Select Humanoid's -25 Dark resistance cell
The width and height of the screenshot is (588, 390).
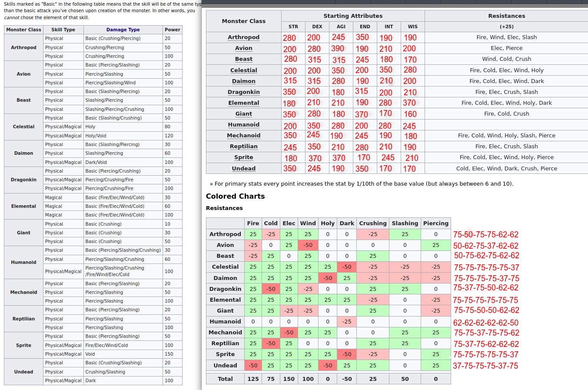[347, 321]
